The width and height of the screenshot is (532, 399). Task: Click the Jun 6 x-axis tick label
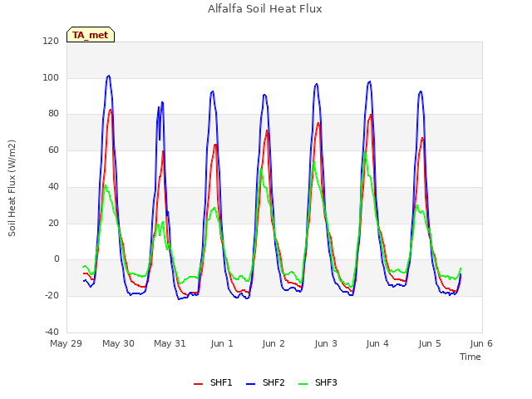click(481, 343)
